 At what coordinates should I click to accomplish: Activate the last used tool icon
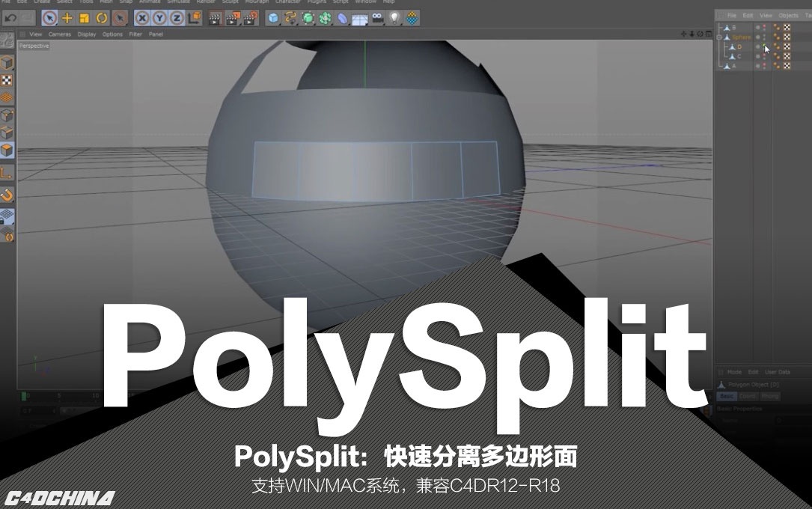pos(120,18)
